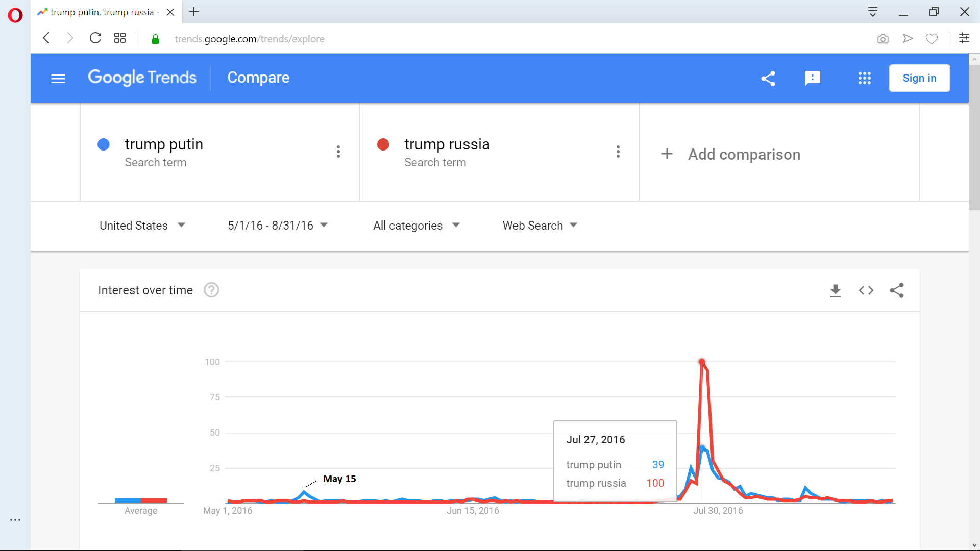View site security padlock info

[x=155, y=39]
